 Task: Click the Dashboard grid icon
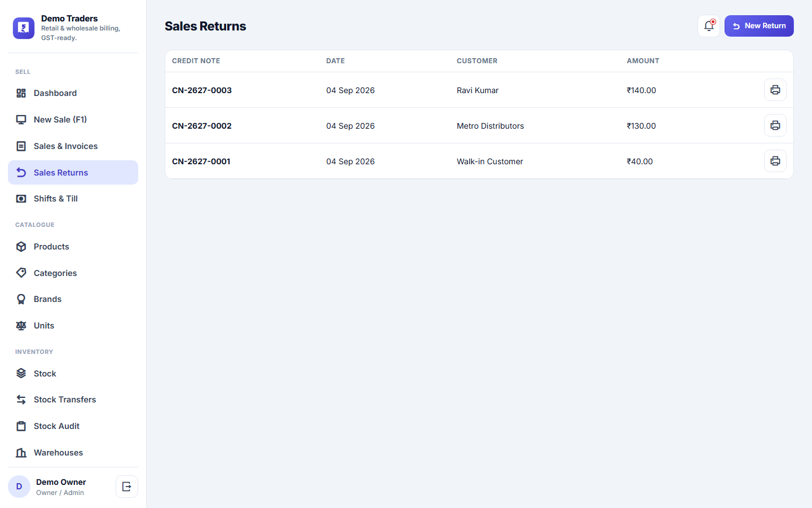point(21,93)
